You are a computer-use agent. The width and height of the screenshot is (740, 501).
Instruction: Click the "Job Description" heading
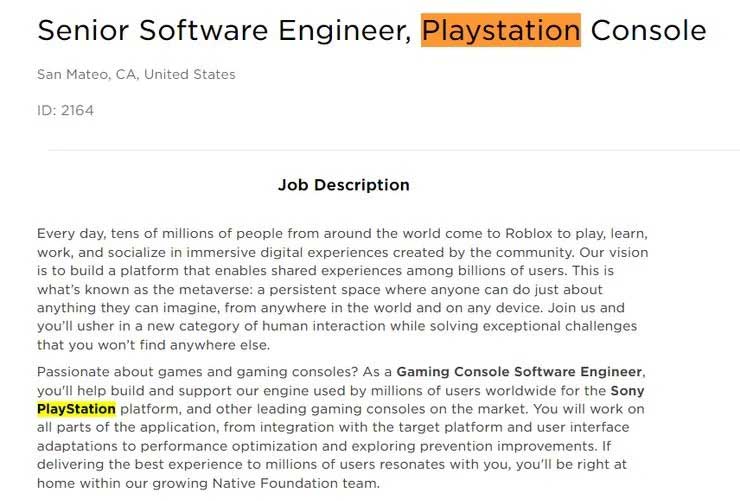click(x=343, y=185)
